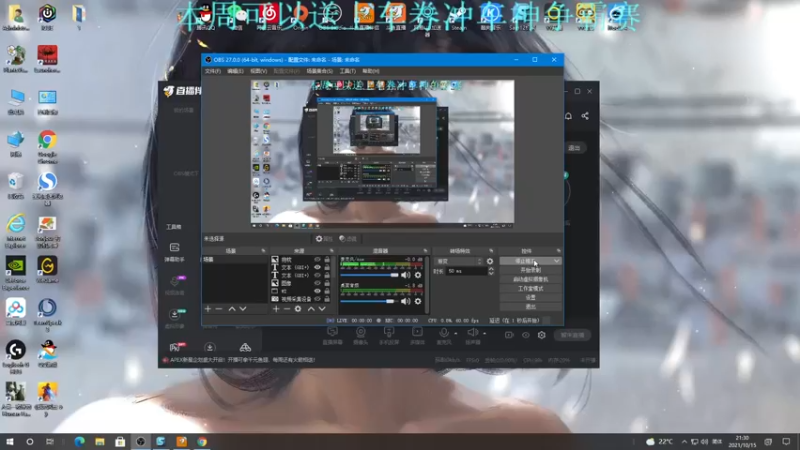Open OBS 设置 settings button

[x=531, y=297]
